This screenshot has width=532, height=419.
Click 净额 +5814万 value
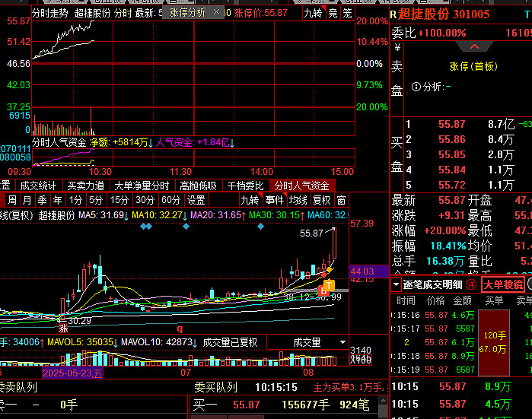coord(121,142)
